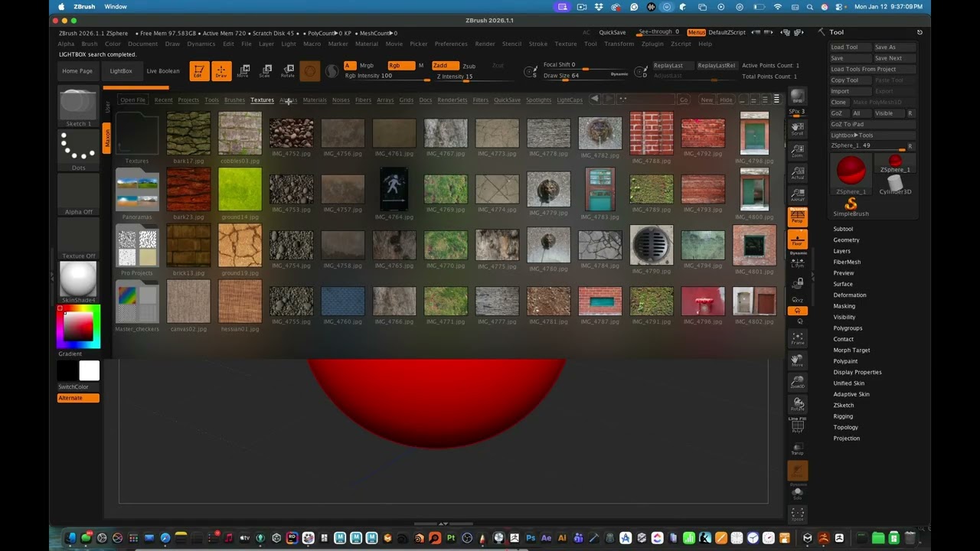The width and height of the screenshot is (980, 551).
Task: Expand the Subtool section
Action: tap(843, 229)
